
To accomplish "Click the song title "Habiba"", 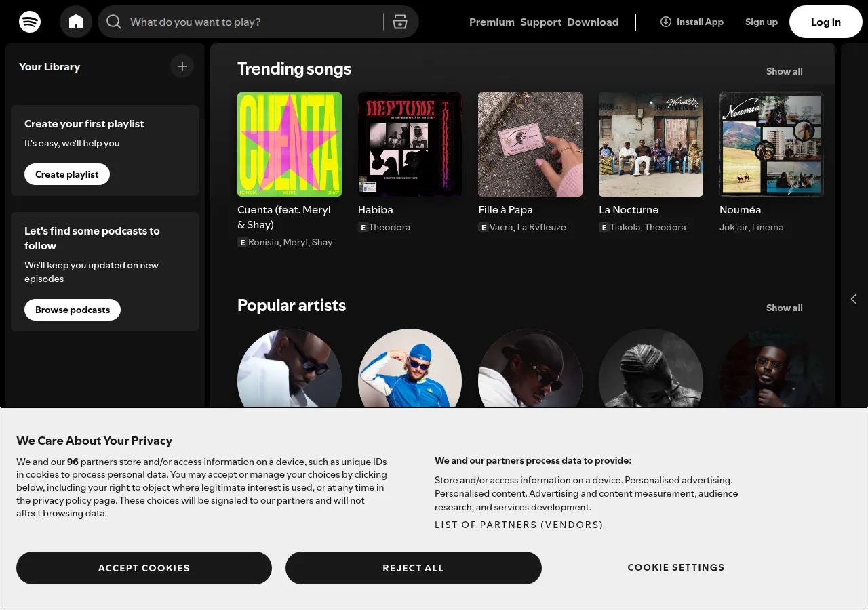I will click(x=376, y=210).
